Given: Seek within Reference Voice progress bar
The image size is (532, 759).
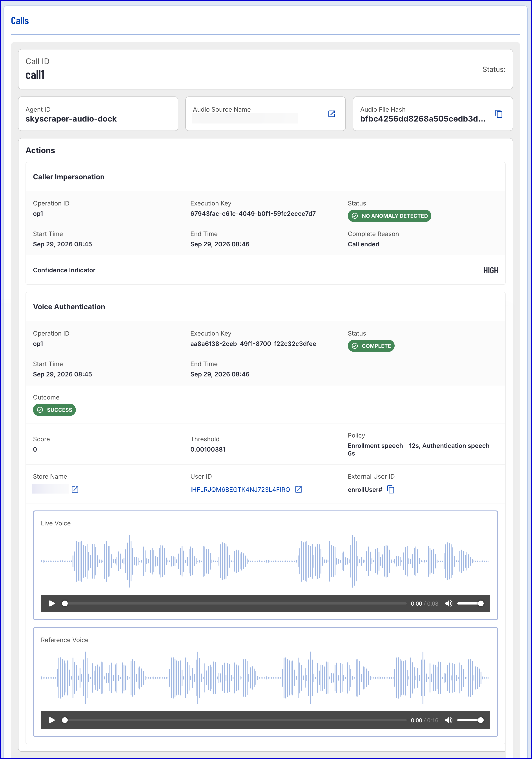Looking at the screenshot, I should [x=234, y=720].
